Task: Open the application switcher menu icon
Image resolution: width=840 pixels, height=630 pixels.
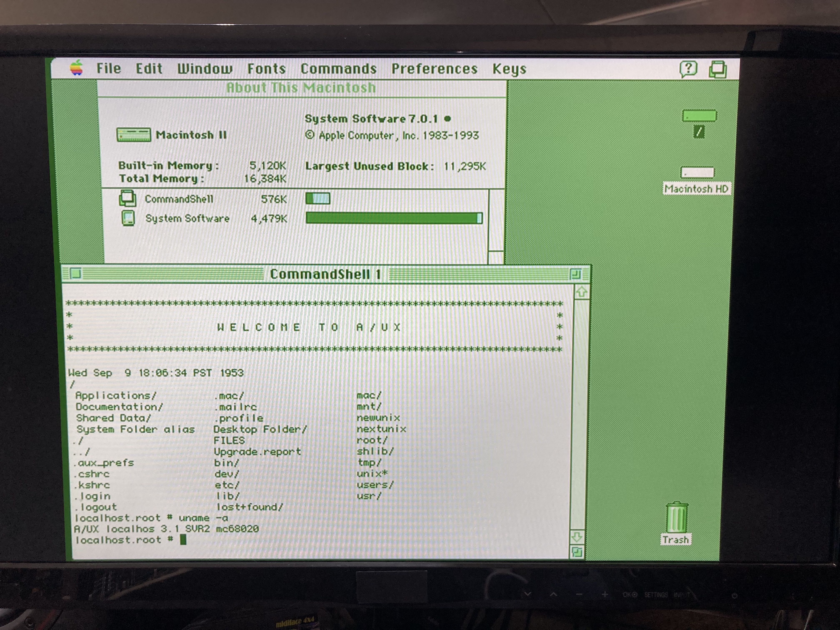Action: pos(718,70)
